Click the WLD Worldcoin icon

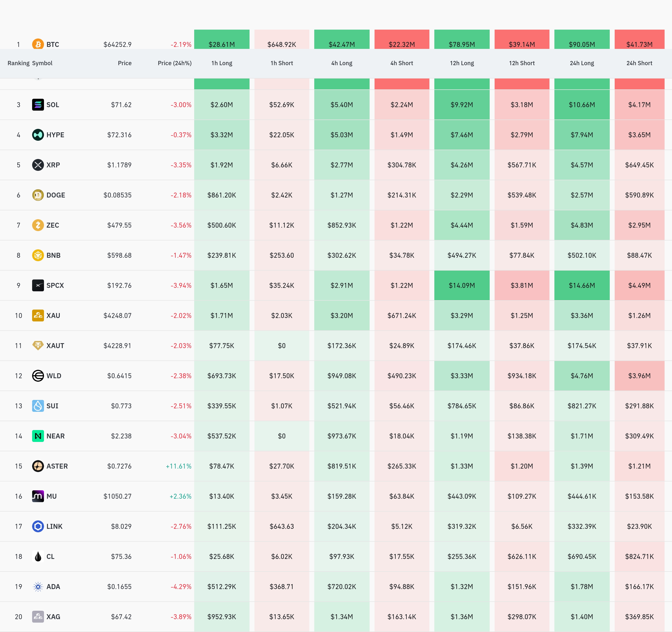[38, 375]
